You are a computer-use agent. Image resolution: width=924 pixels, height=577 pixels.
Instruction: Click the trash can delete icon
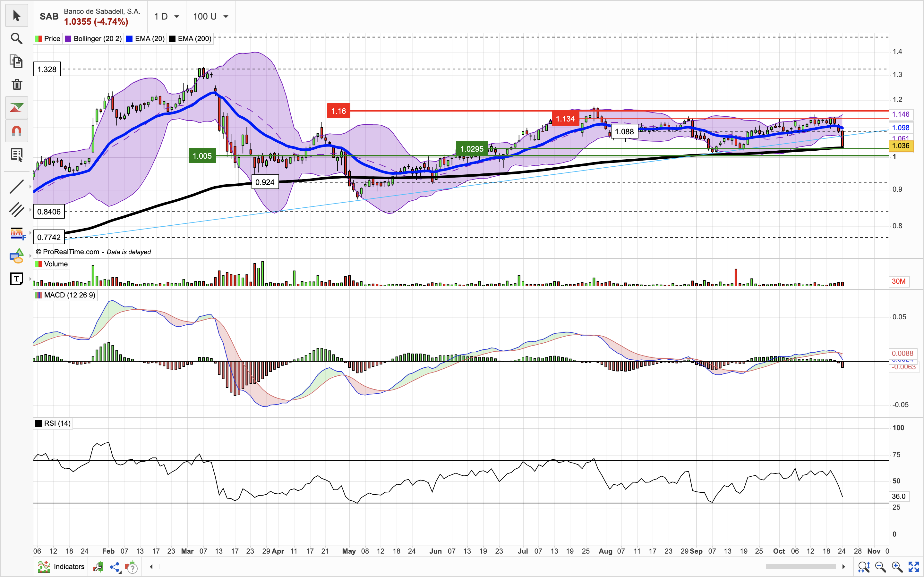click(x=16, y=84)
